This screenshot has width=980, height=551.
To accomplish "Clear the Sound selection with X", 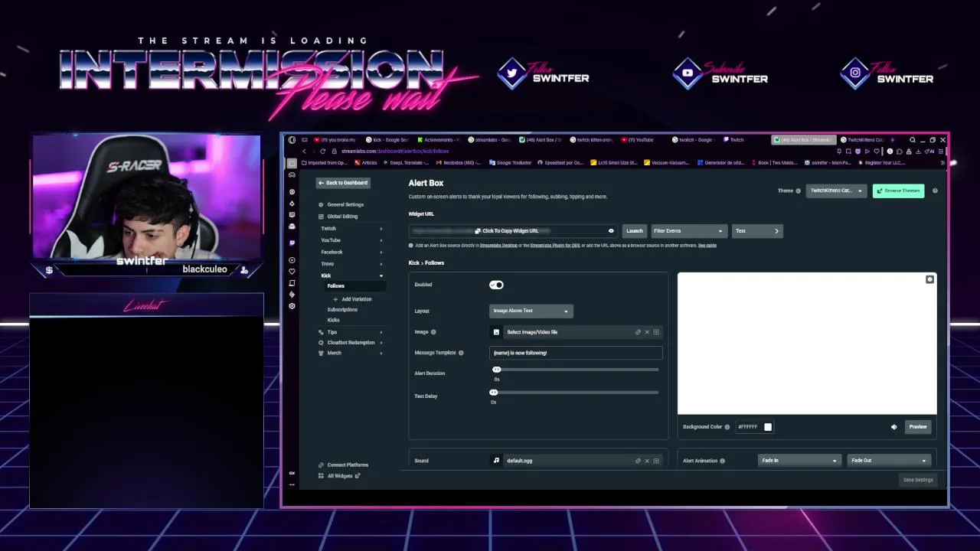I will [647, 461].
